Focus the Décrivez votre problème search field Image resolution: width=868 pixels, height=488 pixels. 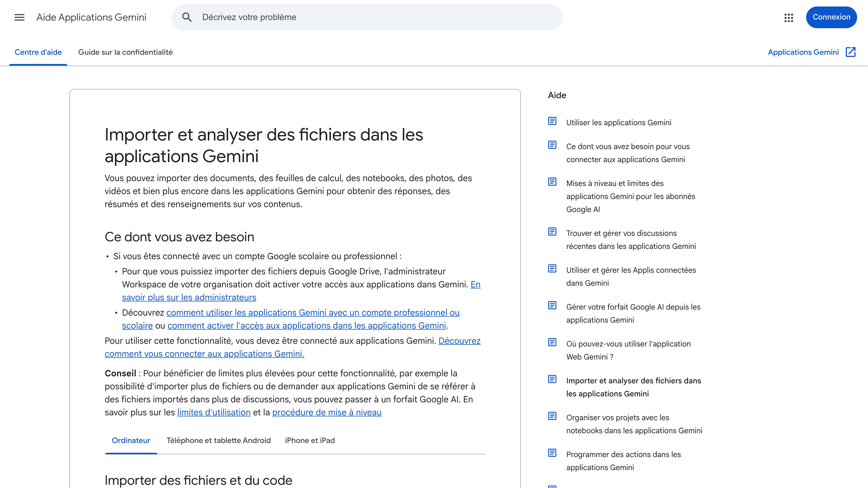click(x=367, y=17)
